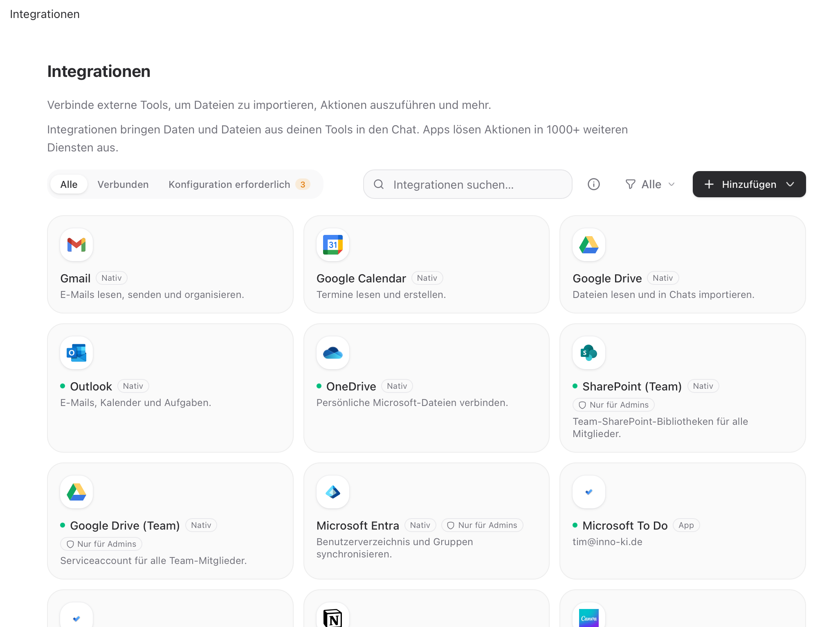The height and width of the screenshot is (627, 840).
Task: Click 'Serviceaccount für alle Team-Mitglieder.' text
Action: [x=153, y=561]
